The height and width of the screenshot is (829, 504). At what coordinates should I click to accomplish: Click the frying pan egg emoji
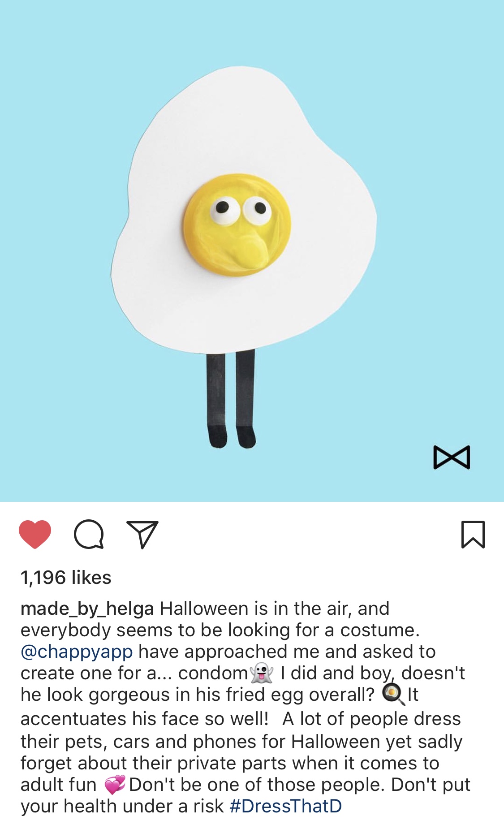[393, 695]
